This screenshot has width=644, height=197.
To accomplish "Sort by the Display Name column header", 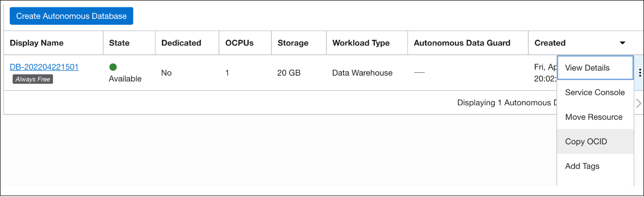I will (x=37, y=43).
